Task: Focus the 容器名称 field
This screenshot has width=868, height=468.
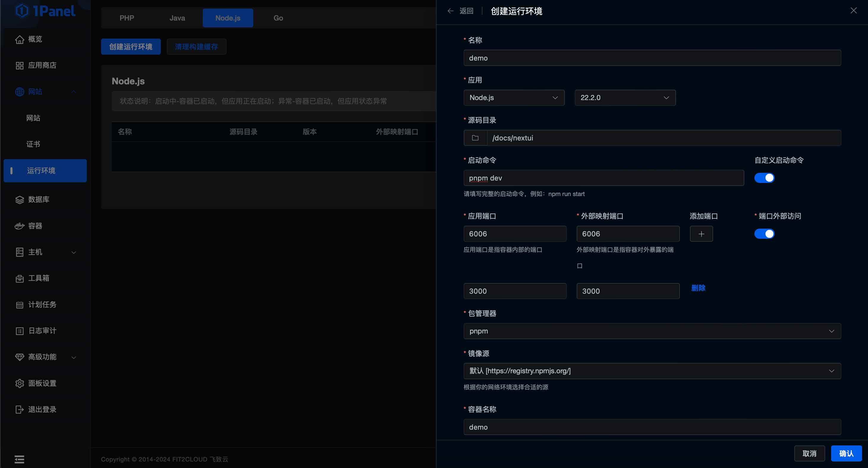Action: (x=652, y=427)
